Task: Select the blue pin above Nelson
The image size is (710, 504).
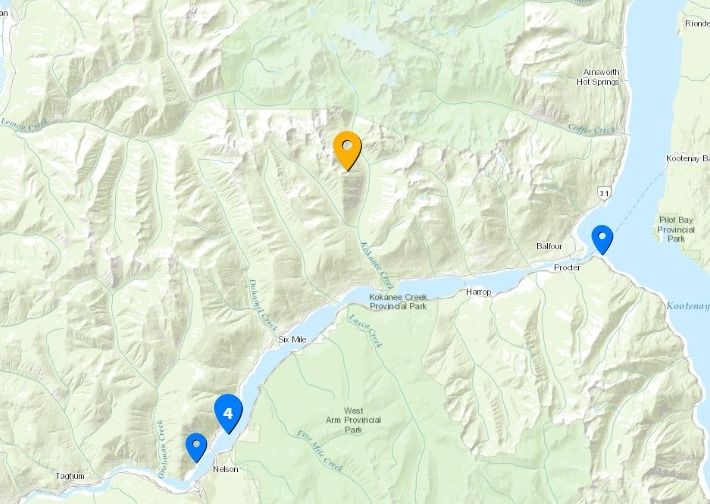Action: coord(196,447)
